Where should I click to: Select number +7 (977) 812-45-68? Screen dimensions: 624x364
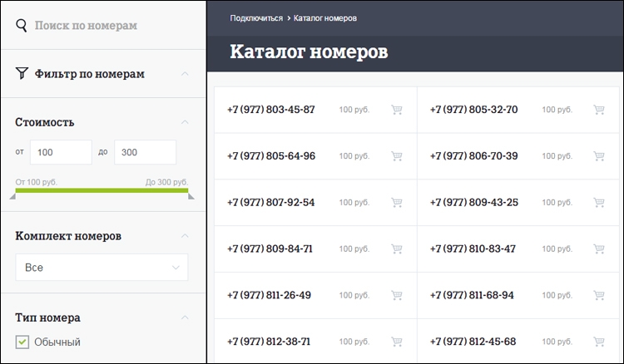click(473, 342)
